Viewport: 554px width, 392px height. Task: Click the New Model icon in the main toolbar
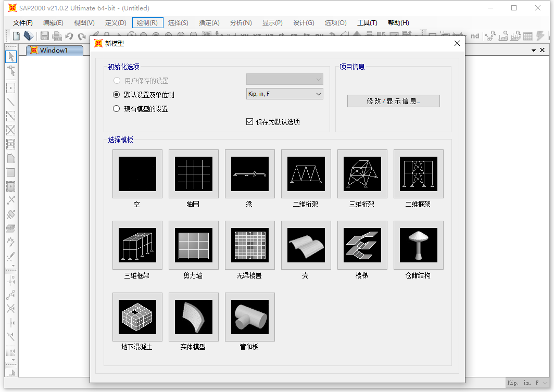point(16,36)
